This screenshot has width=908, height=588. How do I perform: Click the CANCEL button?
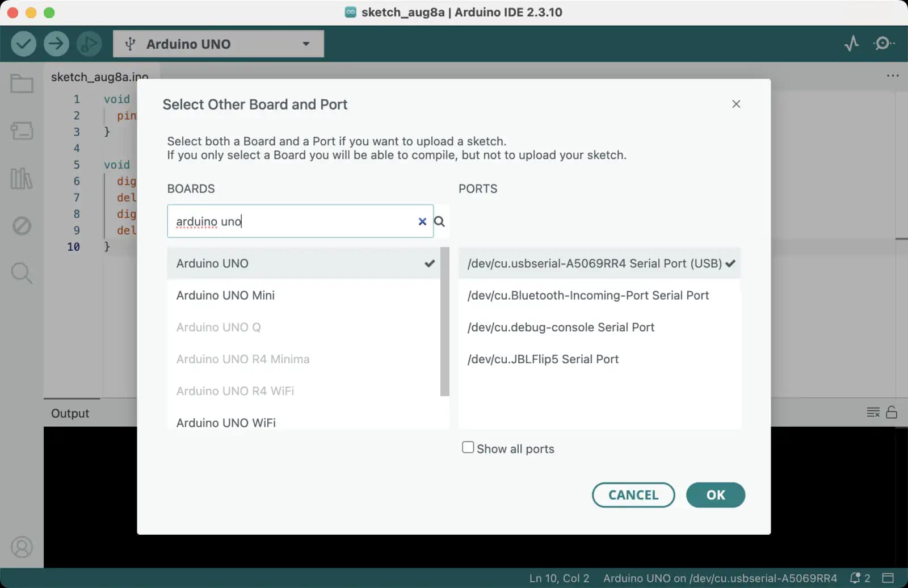pos(633,495)
